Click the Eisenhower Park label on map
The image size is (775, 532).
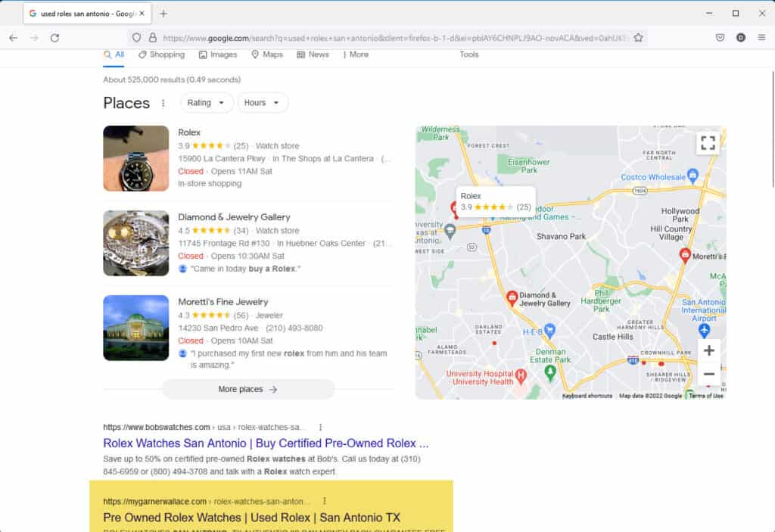528,166
